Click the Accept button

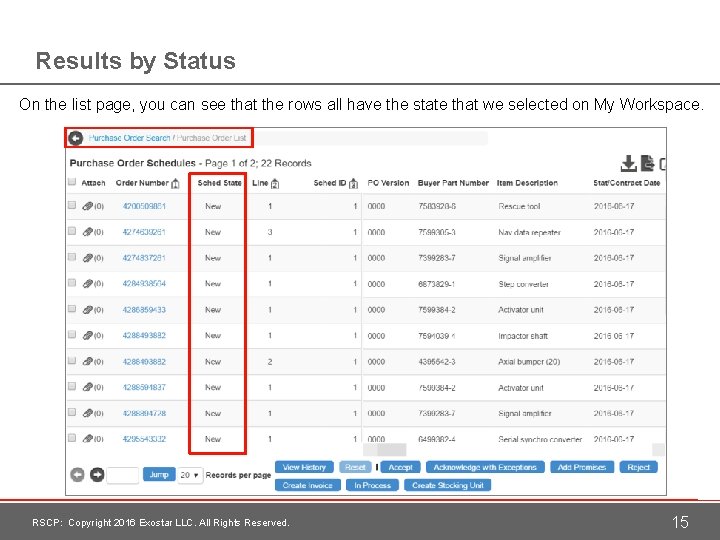(x=400, y=467)
